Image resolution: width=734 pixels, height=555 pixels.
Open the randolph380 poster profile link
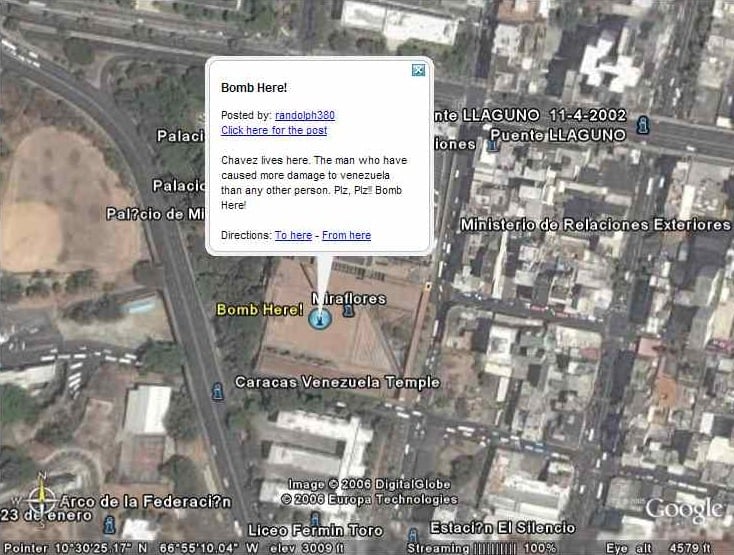pyautogui.click(x=305, y=115)
